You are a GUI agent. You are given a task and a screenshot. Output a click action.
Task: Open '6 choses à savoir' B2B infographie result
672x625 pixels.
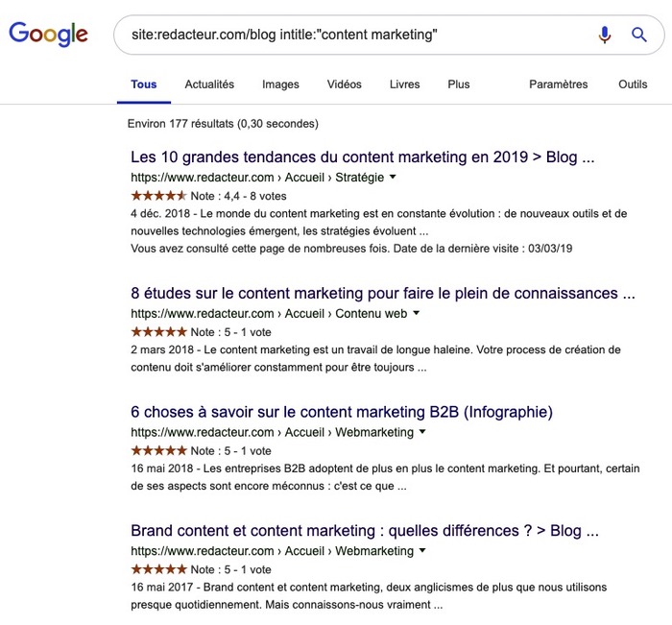coord(342,413)
